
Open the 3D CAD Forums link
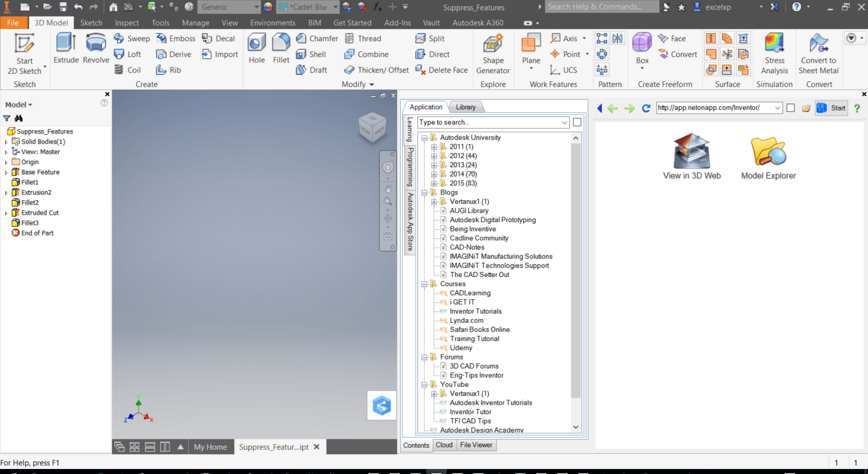tap(474, 366)
